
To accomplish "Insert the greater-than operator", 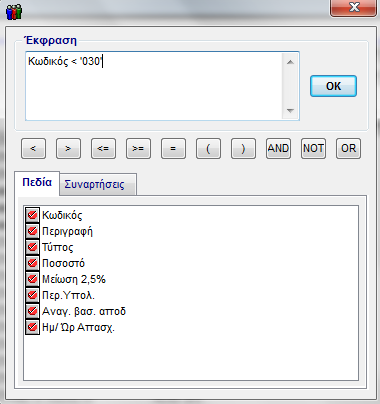I will click(x=68, y=148).
